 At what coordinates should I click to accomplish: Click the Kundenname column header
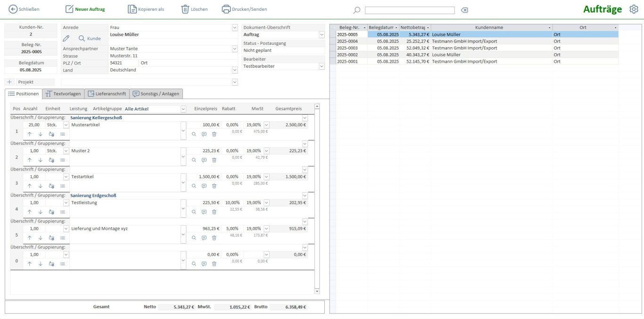pos(492,27)
